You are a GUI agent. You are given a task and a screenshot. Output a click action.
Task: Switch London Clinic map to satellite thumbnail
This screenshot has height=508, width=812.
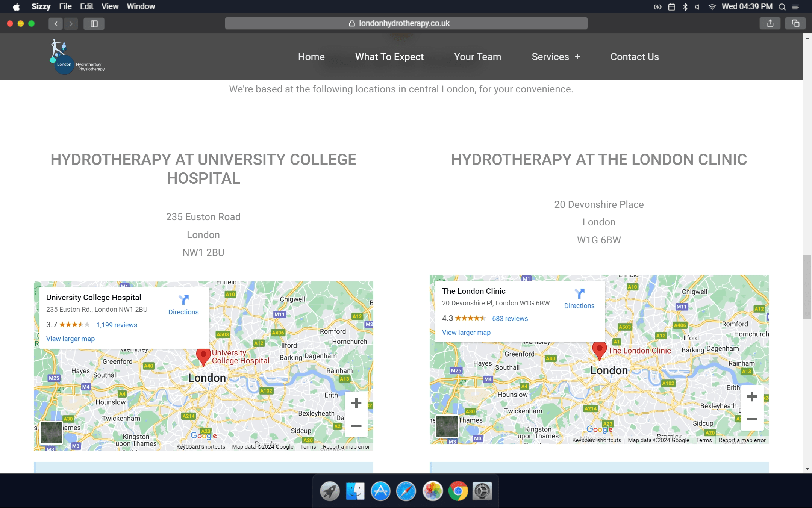(x=447, y=426)
